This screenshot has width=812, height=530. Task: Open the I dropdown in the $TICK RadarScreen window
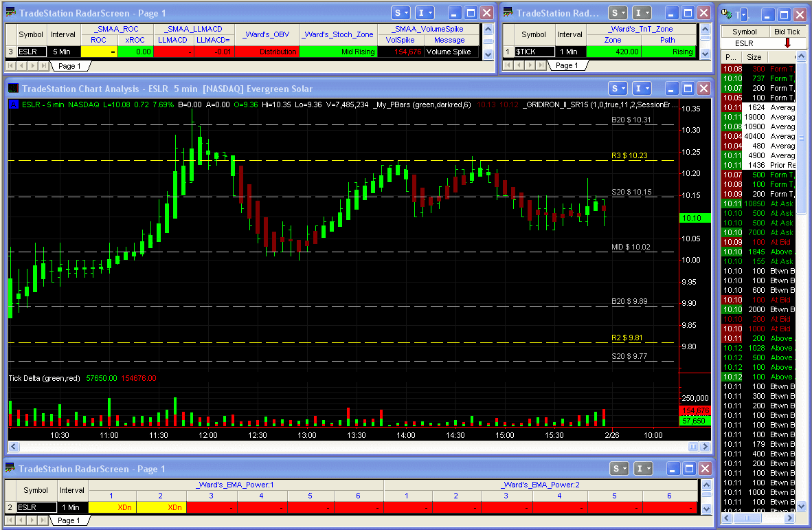(642, 13)
